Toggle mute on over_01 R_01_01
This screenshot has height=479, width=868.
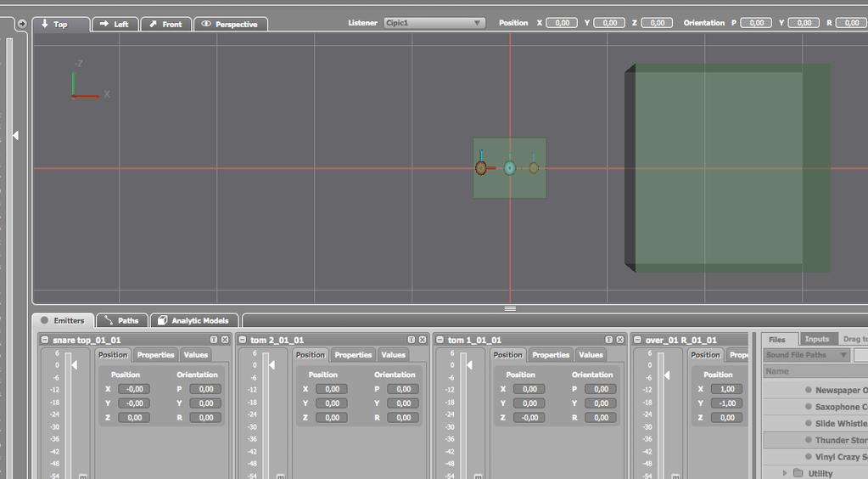[675, 476]
